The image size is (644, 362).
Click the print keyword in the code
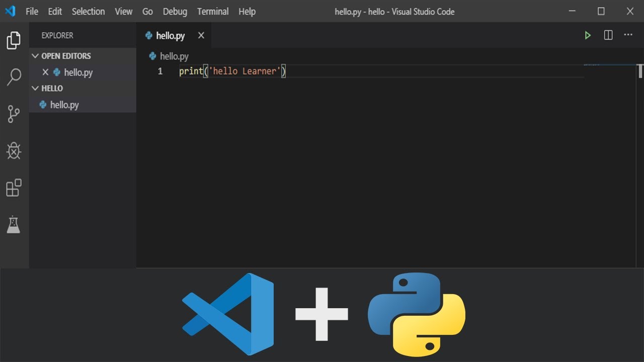pyautogui.click(x=191, y=71)
